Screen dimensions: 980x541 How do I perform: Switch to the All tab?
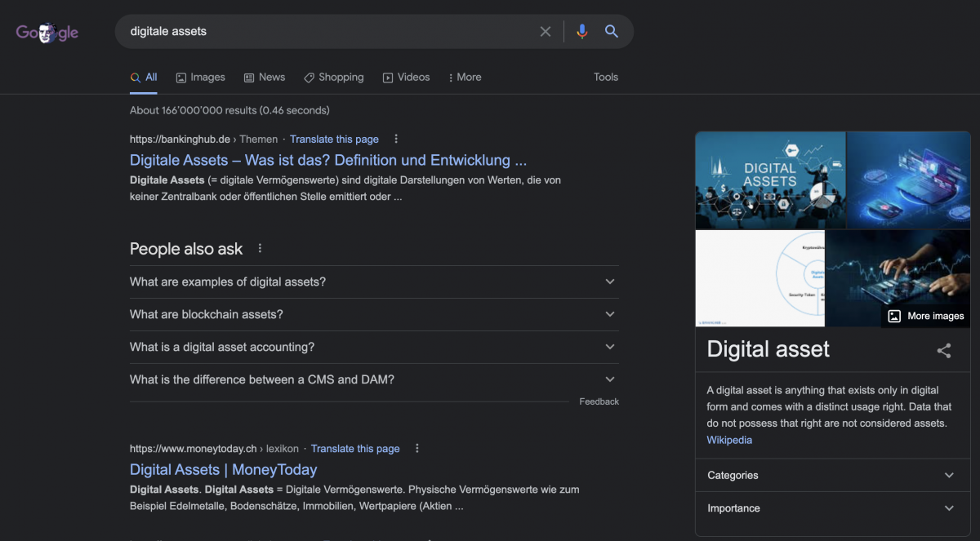tap(144, 78)
